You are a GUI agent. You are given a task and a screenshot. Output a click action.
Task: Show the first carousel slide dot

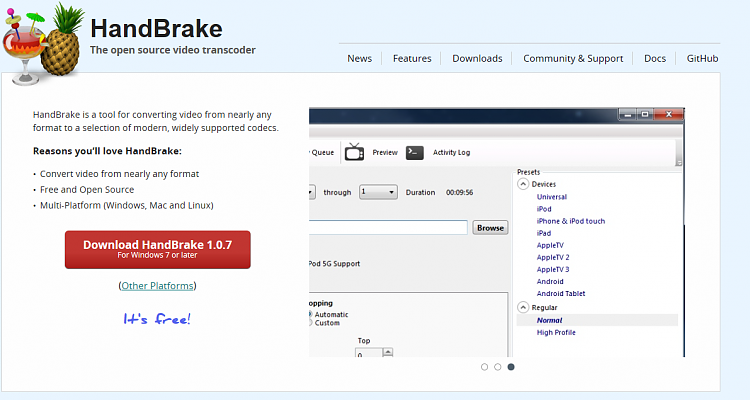tap(485, 367)
